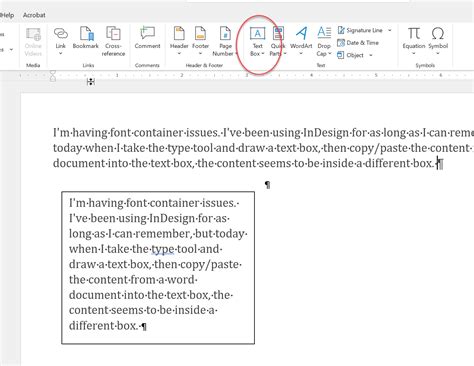Expand the Equation dropdown arrow

[414, 53]
